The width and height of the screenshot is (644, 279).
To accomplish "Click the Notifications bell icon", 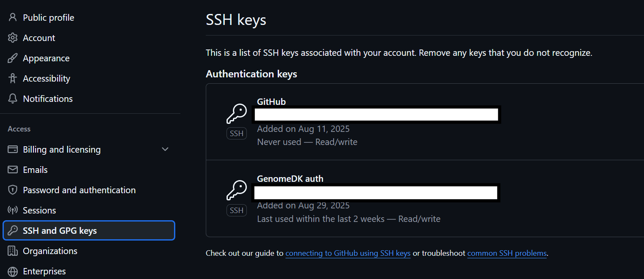I will click(13, 98).
